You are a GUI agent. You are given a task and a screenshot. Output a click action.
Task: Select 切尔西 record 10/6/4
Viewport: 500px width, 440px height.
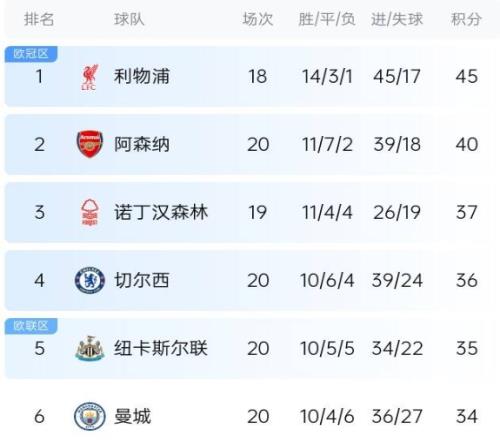[x=327, y=280]
